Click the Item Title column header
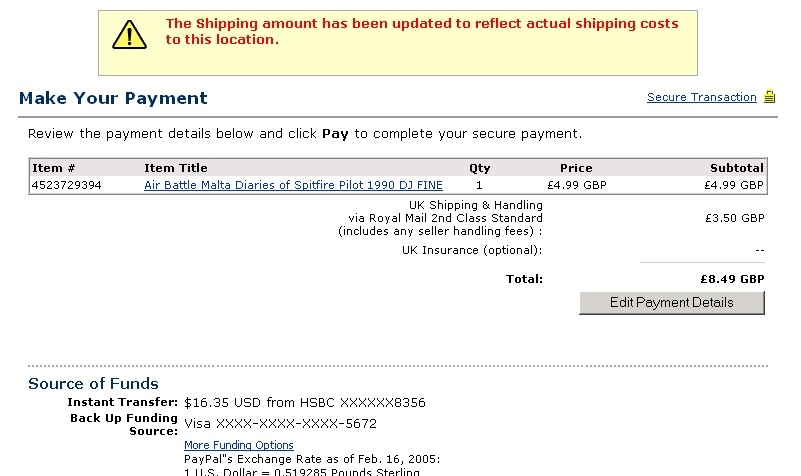The image size is (801, 476). click(x=176, y=168)
